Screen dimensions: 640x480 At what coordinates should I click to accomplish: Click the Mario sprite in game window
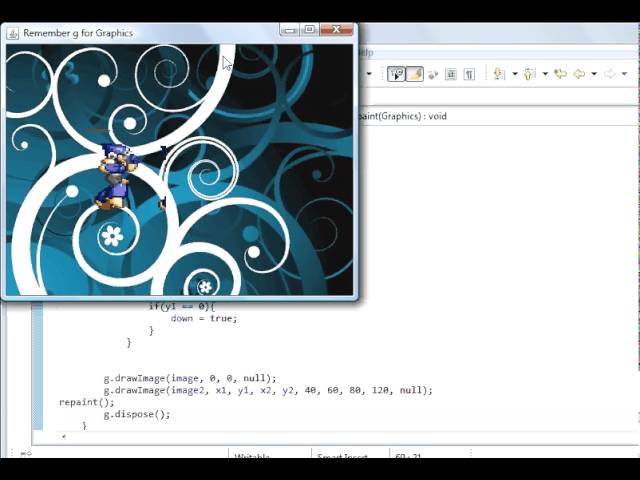coord(118,176)
